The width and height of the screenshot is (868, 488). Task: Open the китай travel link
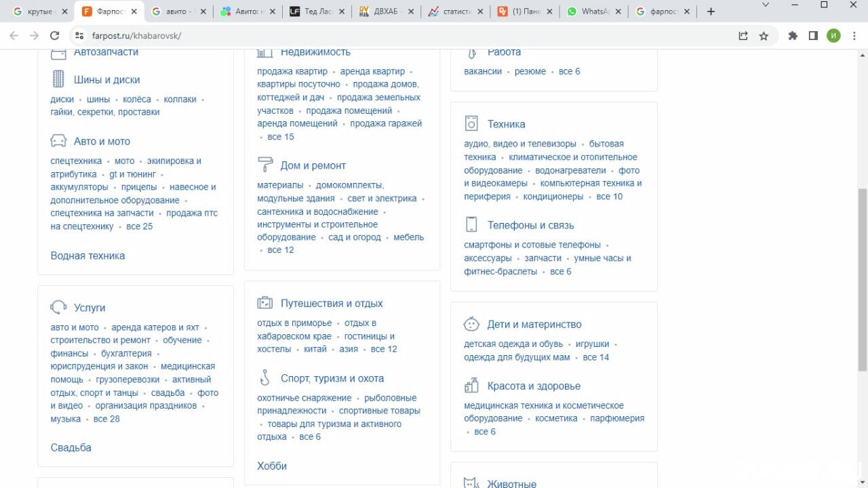(315, 349)
